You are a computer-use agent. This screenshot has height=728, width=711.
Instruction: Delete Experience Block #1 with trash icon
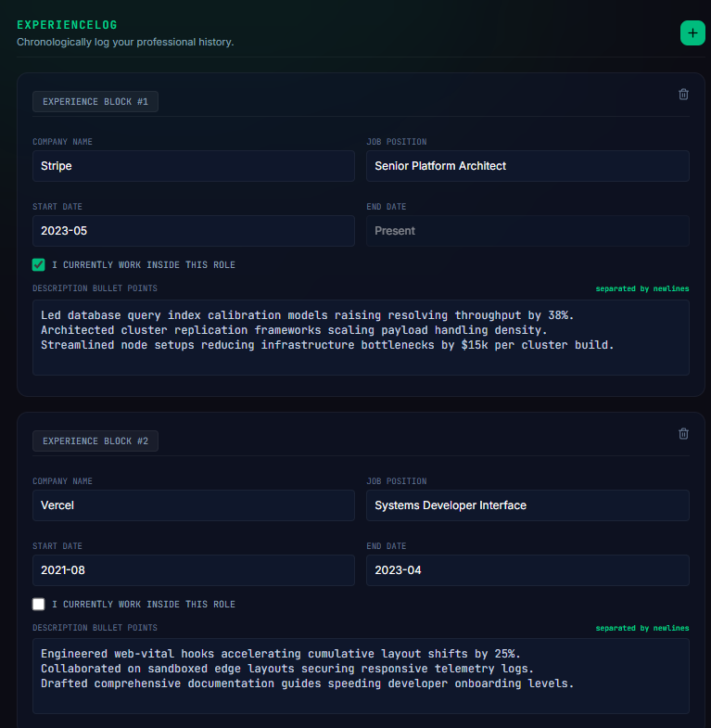pos(683,95)
